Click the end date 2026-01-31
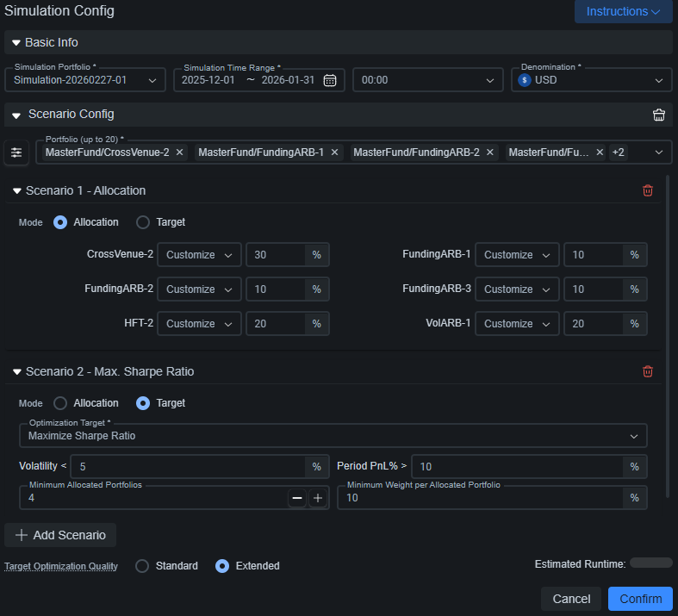 [x=288, y=80]
